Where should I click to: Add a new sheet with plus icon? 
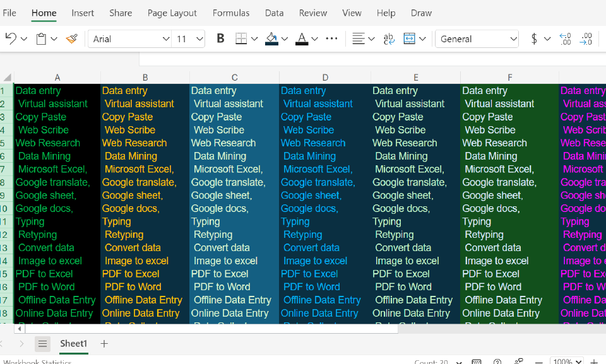point(104,344)
